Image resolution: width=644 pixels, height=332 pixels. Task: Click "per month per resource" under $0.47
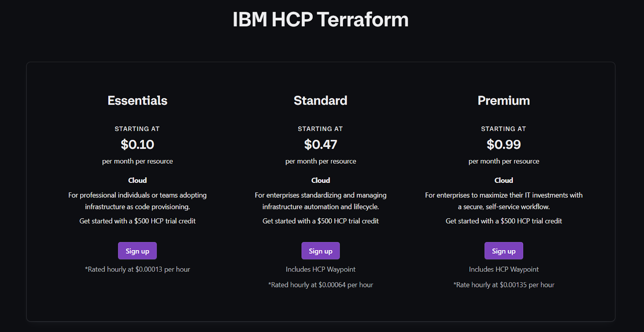[320, 161]
